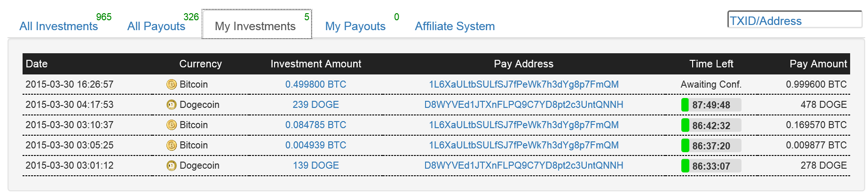Open the All Investments tab
Screen dimensions: 868x196
59,26
